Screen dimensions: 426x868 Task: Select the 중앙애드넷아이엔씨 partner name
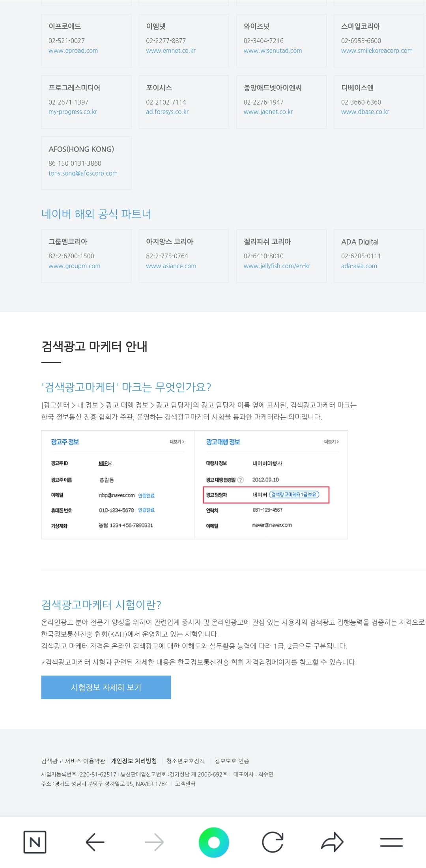tap(273, 88)
